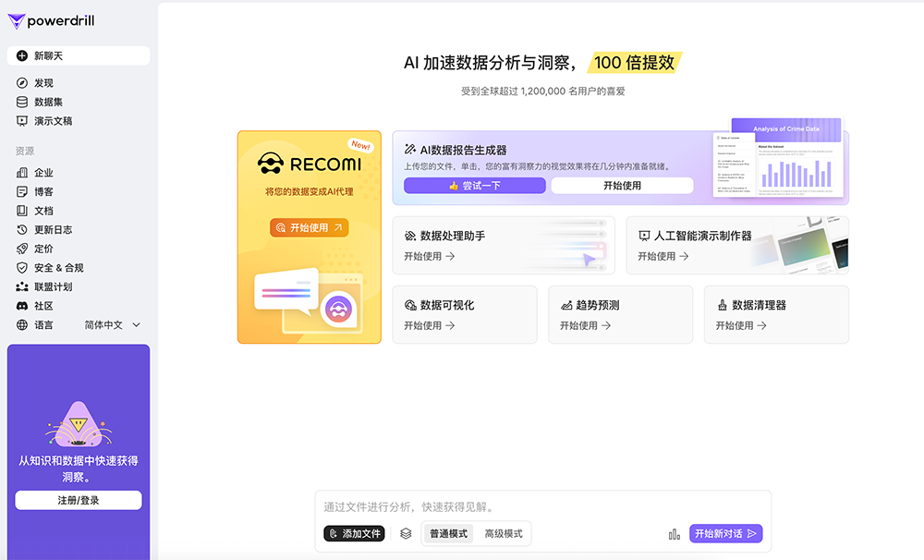Viewport: 924px width, 560px height.
Task: Click the 更新日志 history icon
Action: [22, 229]
